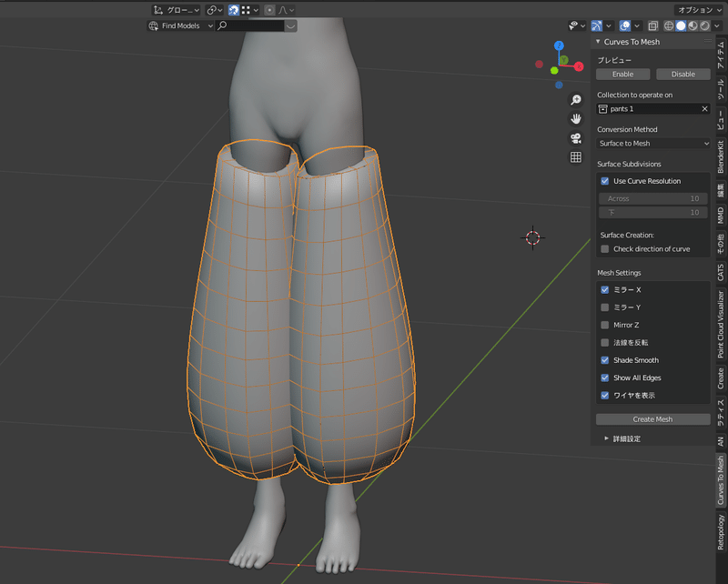The width and height of the screenshot is (728, 584).
Task: Open the オプション dropdown menu
Action: tap(699, 10)
